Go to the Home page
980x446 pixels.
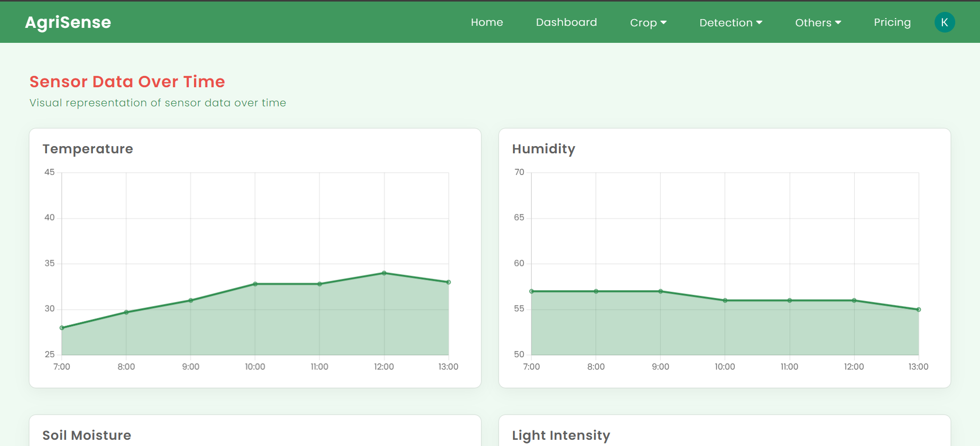pyautogui.click(x=487, y=22)
